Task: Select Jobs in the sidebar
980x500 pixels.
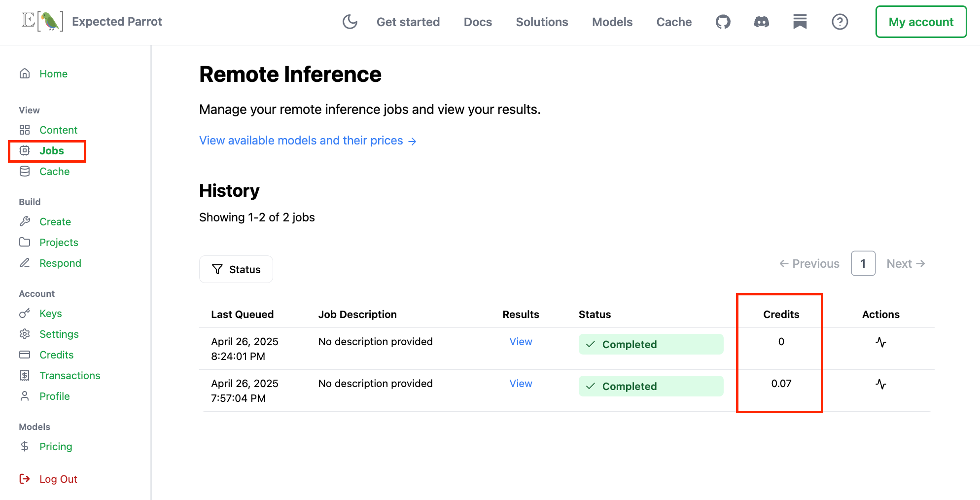Action: pyautogui.click(x=51, y=151)
